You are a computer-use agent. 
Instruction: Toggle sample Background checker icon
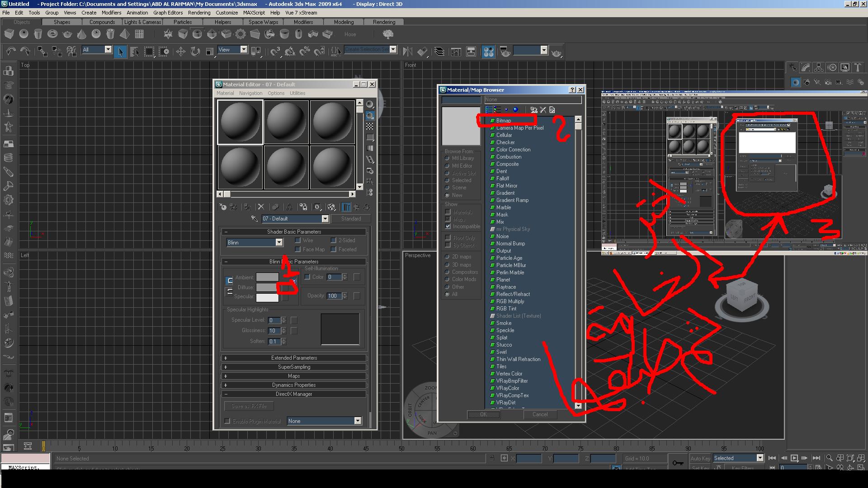pyautogui.click(x=370, y=127)
